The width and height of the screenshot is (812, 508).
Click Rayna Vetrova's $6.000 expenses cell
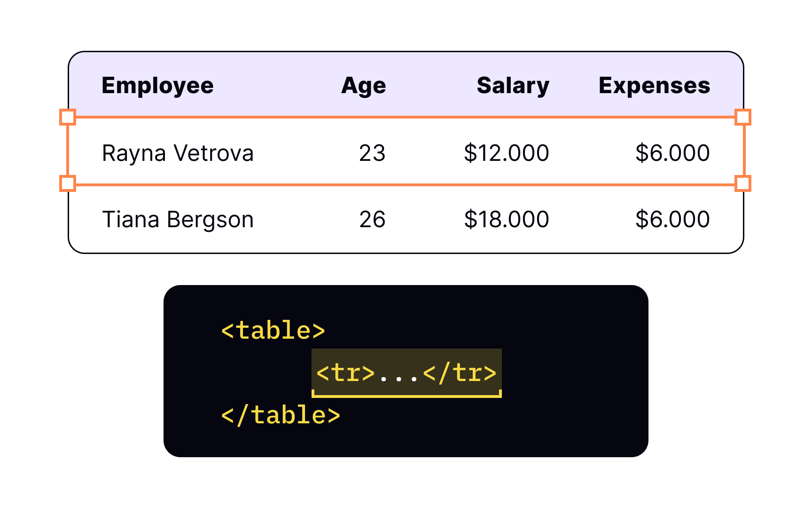pos(672,153)
